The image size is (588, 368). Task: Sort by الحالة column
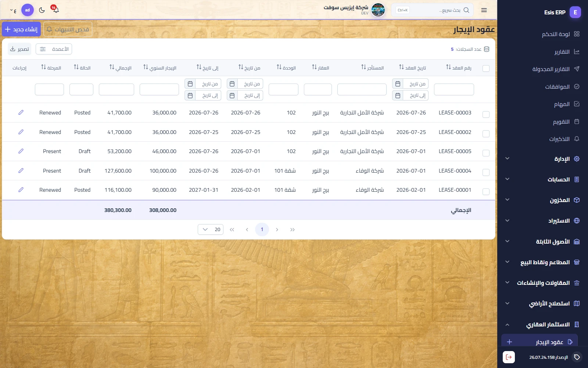pyautogui.click(x=76, y=67)
